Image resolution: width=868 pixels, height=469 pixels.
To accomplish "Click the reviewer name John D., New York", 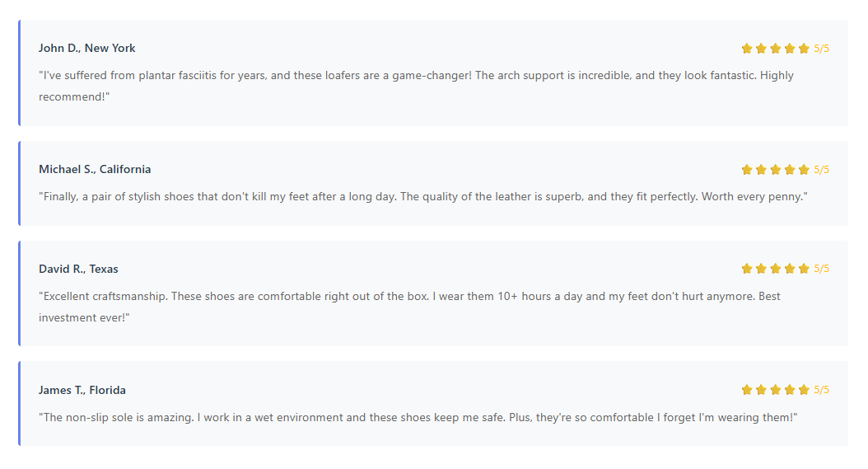I will tap(87, 49).
